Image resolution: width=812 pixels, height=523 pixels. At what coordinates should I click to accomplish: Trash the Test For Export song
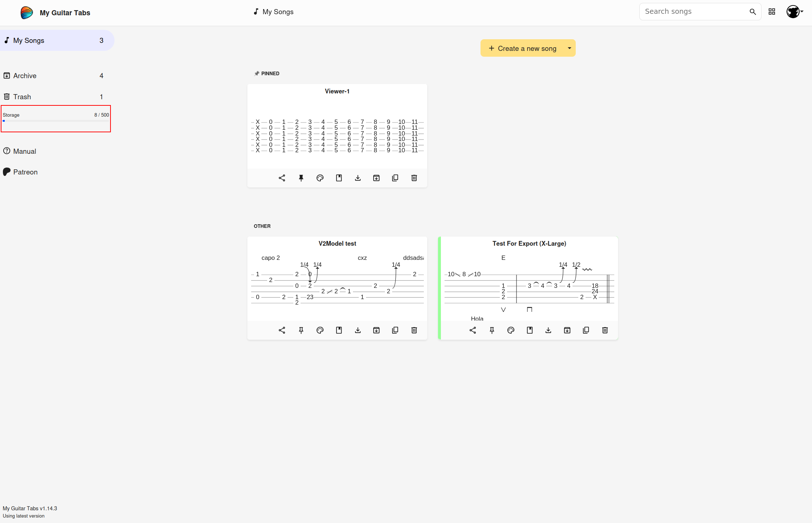click(605, 330)
